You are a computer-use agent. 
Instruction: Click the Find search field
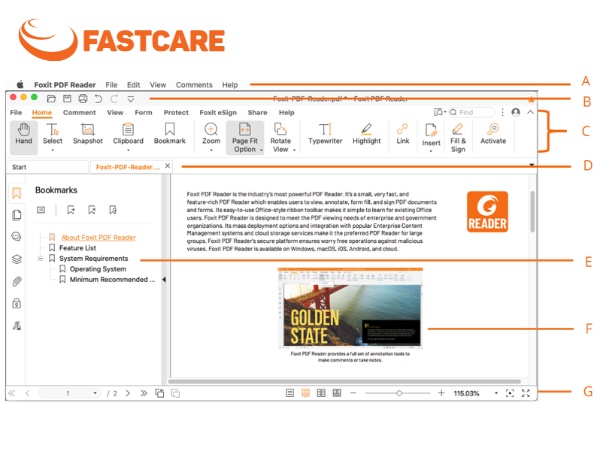471,112
